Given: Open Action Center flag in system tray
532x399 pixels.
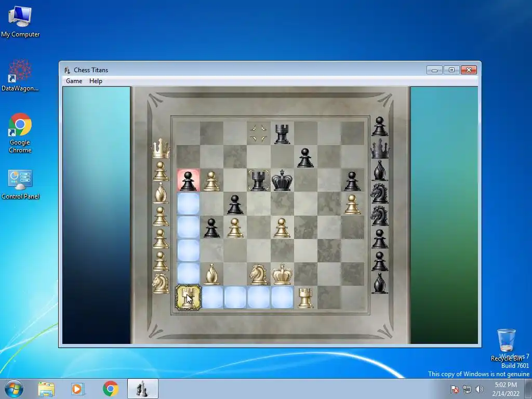Looking at the screenshot, I should click(x=454, y=390).
